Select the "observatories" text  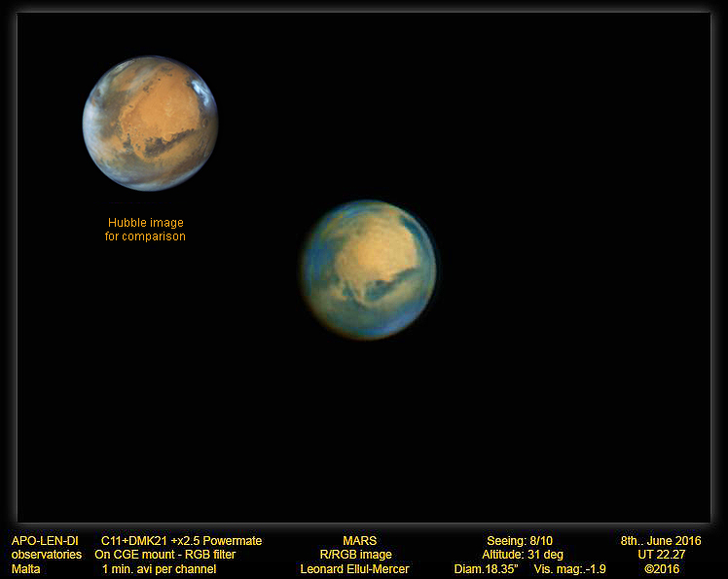point(47,555)
